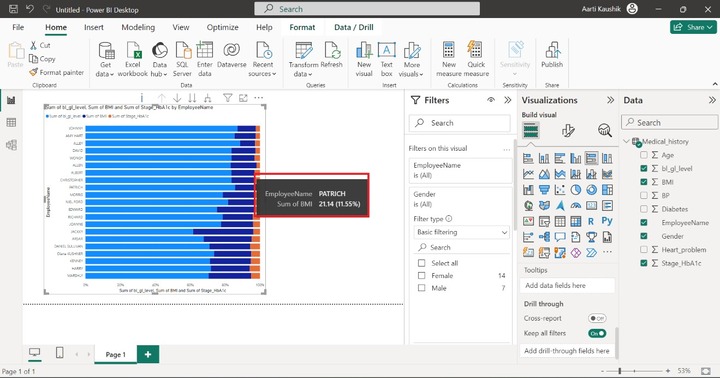Check the Age field checkbox

(x=644, y=155)
